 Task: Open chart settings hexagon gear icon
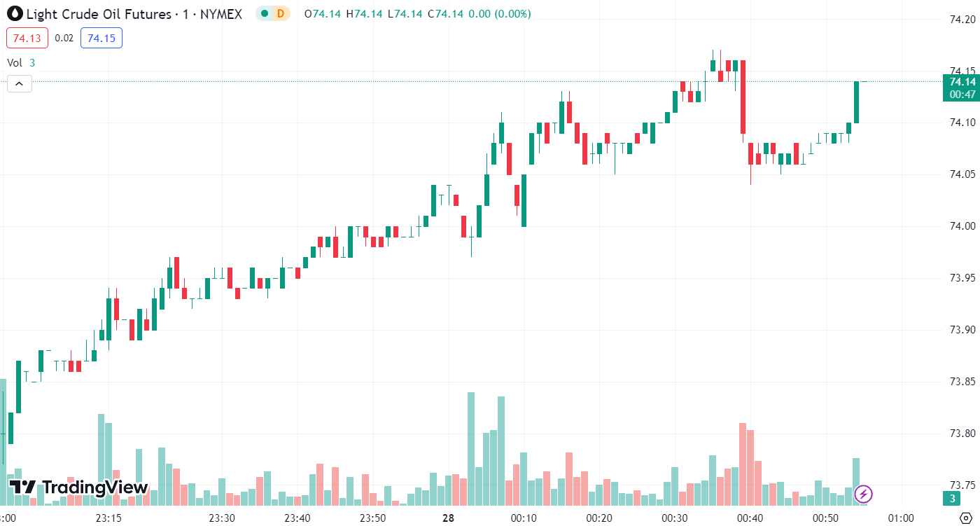(964, 518)
